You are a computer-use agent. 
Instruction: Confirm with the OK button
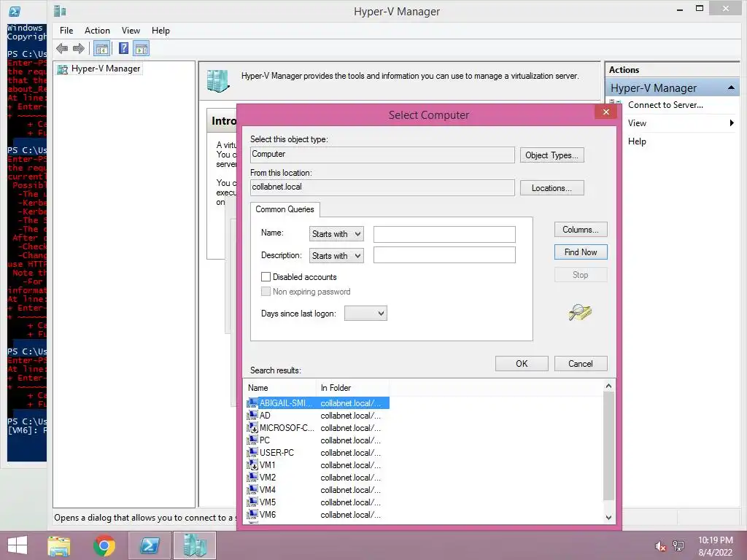522,363
